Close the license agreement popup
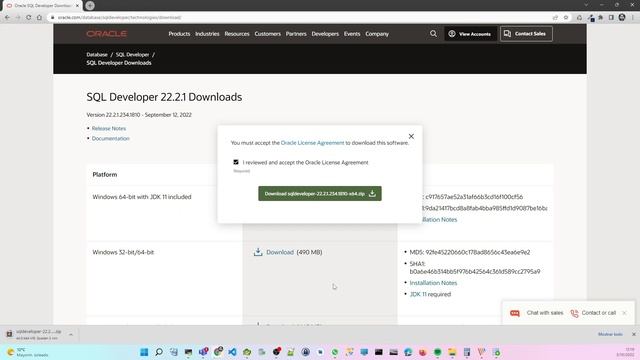The image size is (640, 360). [411, 136]
